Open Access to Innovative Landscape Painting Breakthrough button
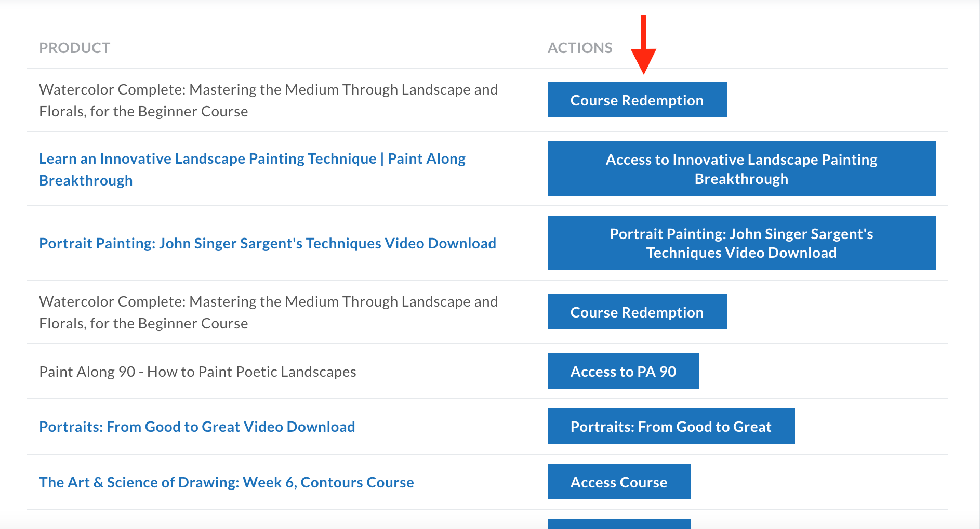Screen dimensions: 980x529 pyautogui.click(x=741, y=169)
